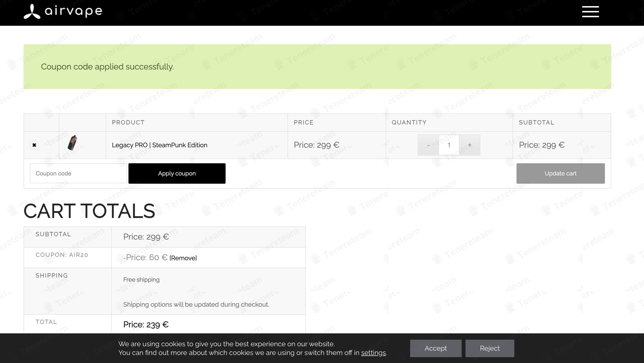Click the PRODUCT column header
Viewport: 644px width, 363px height.
click(x=128, y=122)
